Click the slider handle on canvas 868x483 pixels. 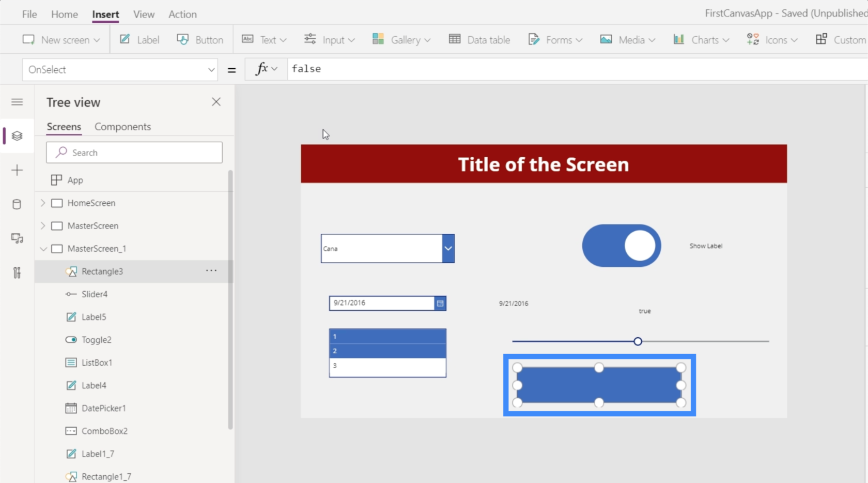pos(638,341)
